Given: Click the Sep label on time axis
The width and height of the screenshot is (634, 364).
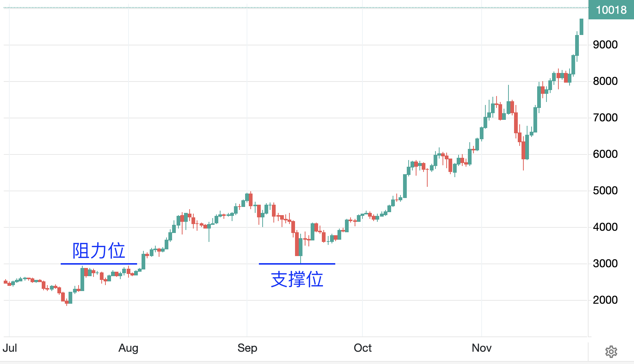Looking at the screenshot, I should (247, 348).
